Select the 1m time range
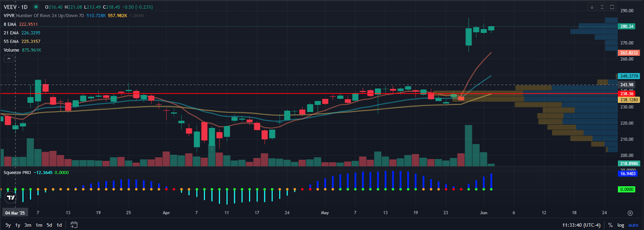Image resolution: width=644 pixels, height=230 pixels. (39, 225)
